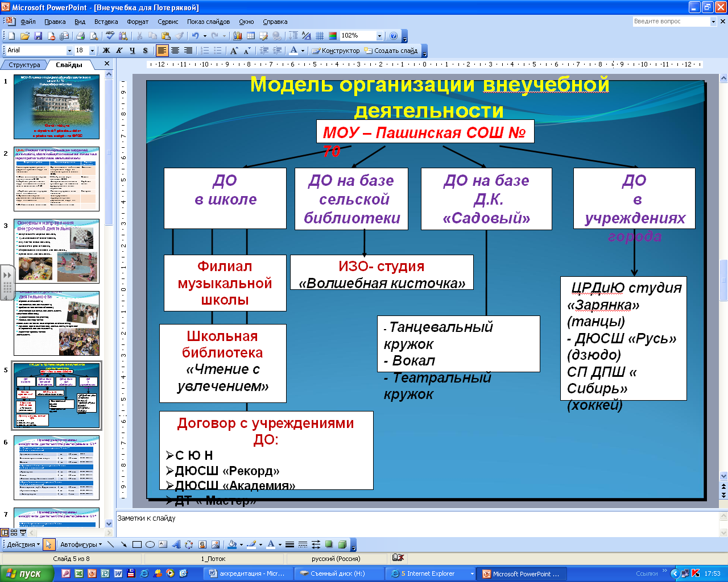This screenshot has height=582, width=728.
Task: Insert a chart with the chart icon
Action: click(x=237, y=36)
